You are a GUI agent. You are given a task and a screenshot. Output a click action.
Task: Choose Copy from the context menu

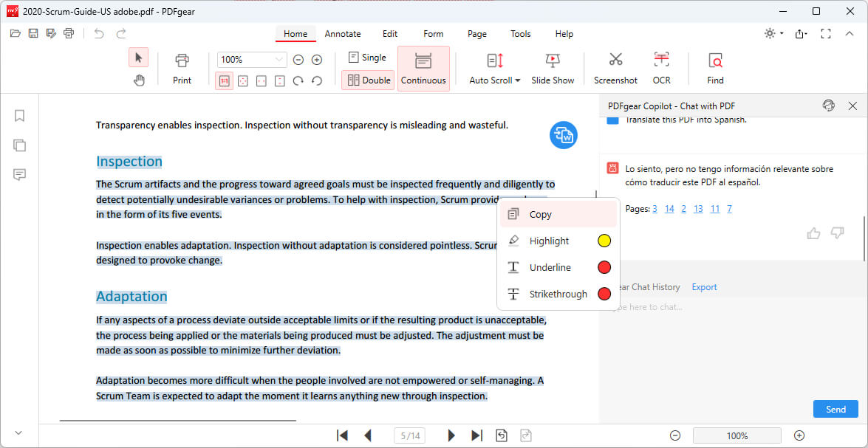(x=540, y=213)
